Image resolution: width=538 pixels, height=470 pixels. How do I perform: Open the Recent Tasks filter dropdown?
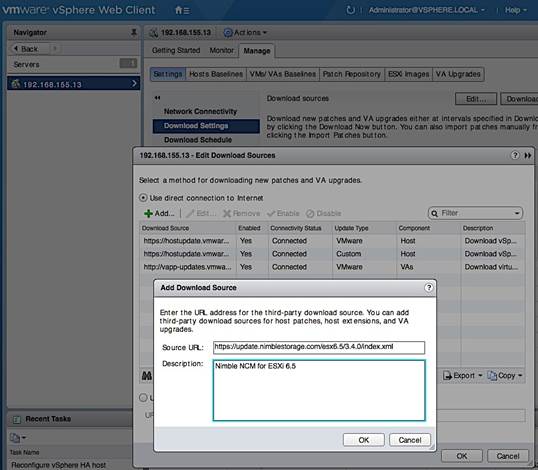click(x=18, y=437)
